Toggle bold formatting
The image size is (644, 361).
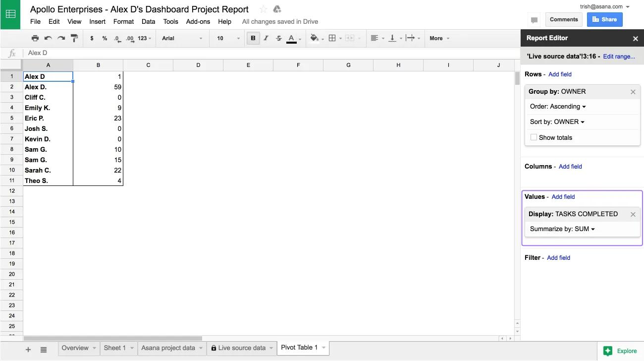tap(253, 38)
